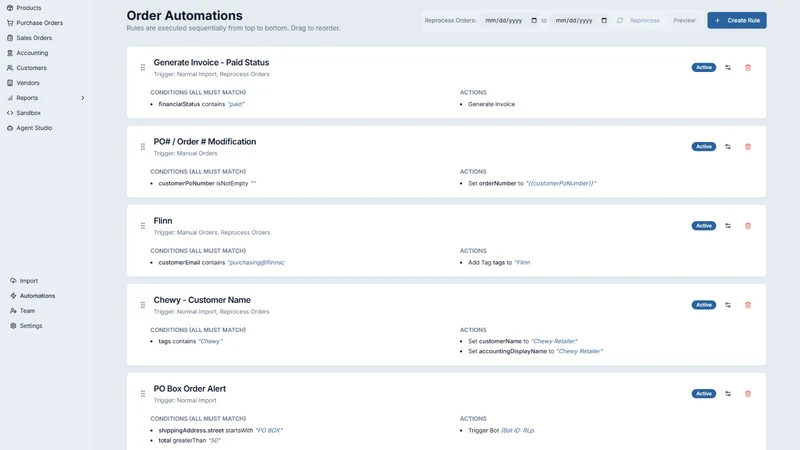This screenshot has width=800, height=450.
Task: Delete the Chewy - Customer Name rule
Action: tap(748, 305)
